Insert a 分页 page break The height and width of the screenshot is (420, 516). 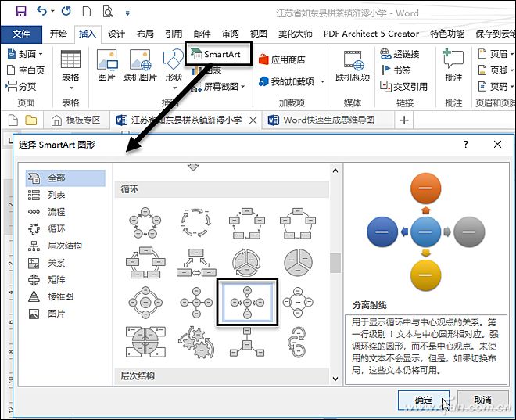(x=21, y=87)
